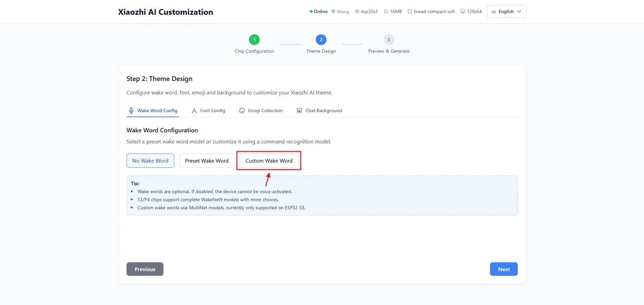
Task: Open the Emoji Collection tab
Action: pyautogui.click(x=261, y=111)
